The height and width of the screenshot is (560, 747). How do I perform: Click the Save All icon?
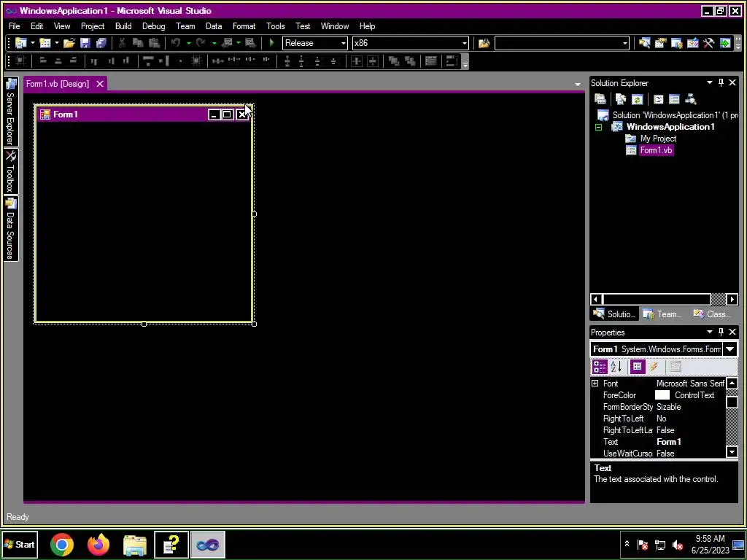(101, 43)
